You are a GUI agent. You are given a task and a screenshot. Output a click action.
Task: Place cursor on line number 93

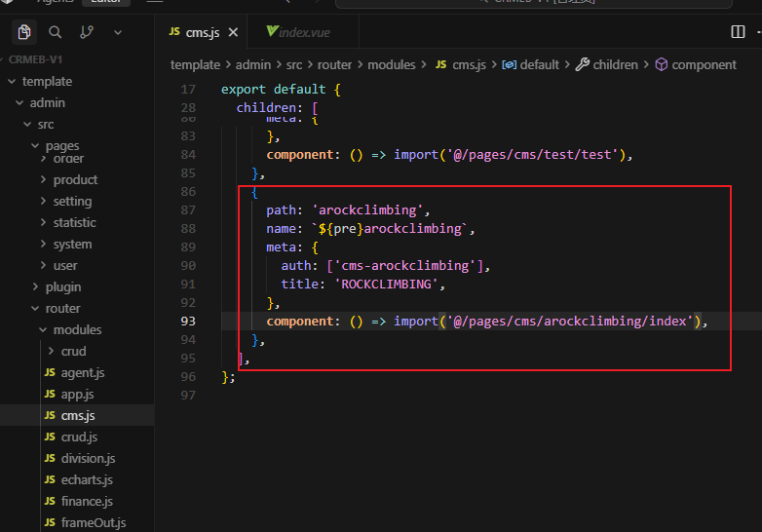coord(187,321)
